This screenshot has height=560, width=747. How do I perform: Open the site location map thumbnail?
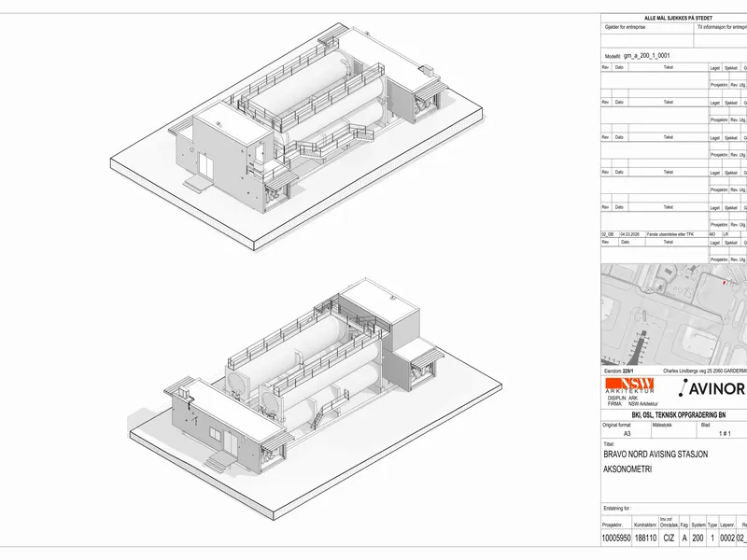(673, 315)
